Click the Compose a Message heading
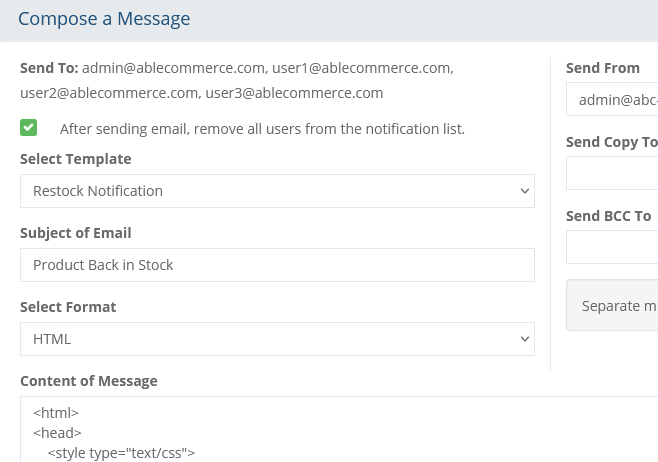The height and width of the screenshot is (462, 658). (x=104, y=19)
